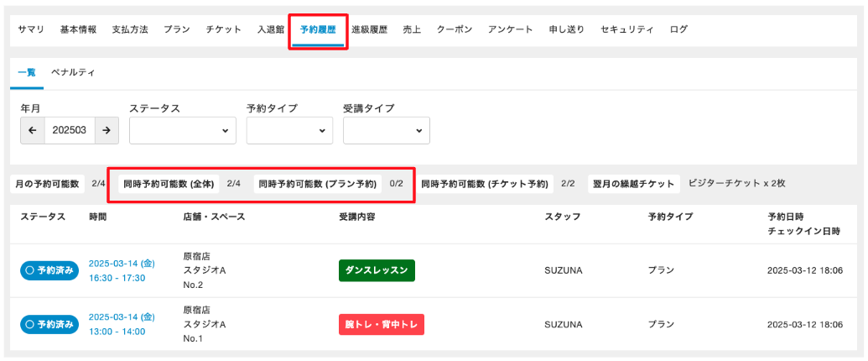868x361 pixels.
Task: Click 予約済み badge on ダンスレッスン row
Action: tap(49, 270)
